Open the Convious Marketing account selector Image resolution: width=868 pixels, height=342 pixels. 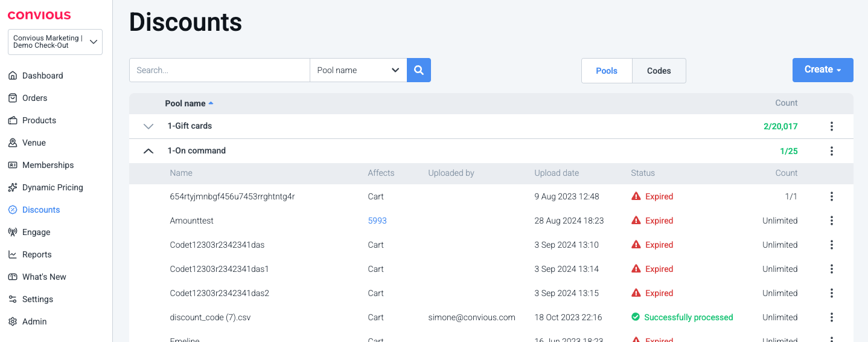click(55, 42)
